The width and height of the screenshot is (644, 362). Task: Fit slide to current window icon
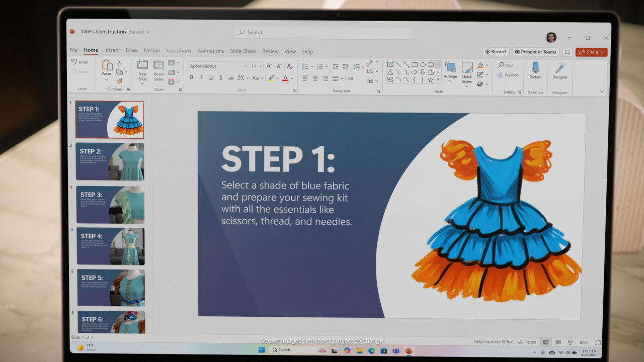[x=598, y=342]
